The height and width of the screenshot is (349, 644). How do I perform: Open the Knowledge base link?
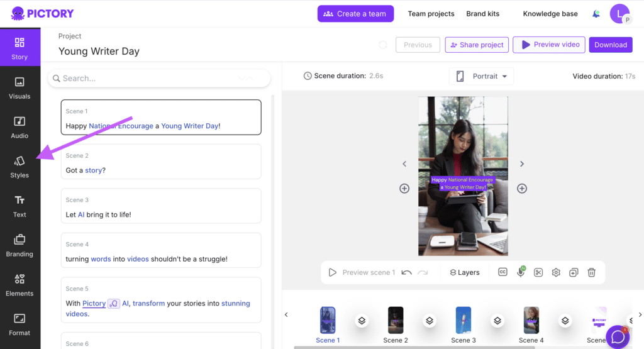tap(550, 14)
